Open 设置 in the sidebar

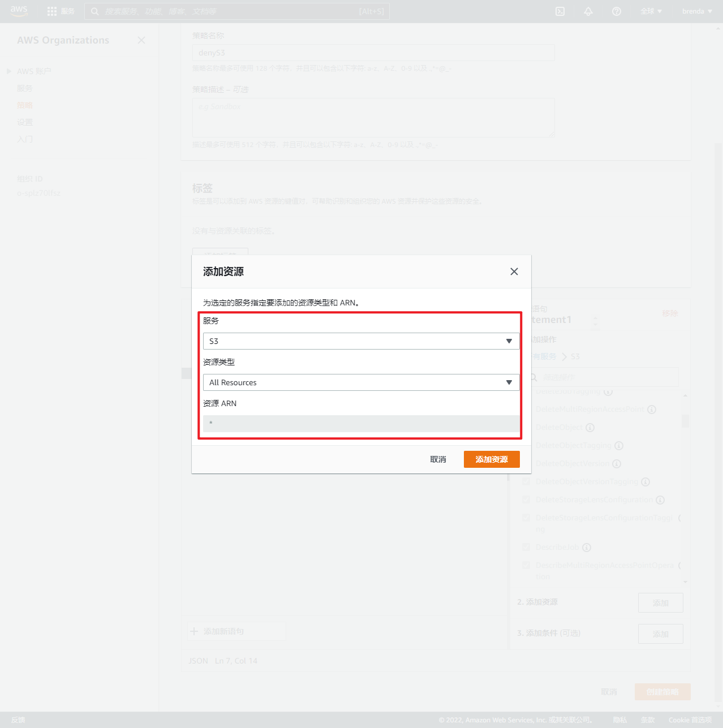click(25, 122)
